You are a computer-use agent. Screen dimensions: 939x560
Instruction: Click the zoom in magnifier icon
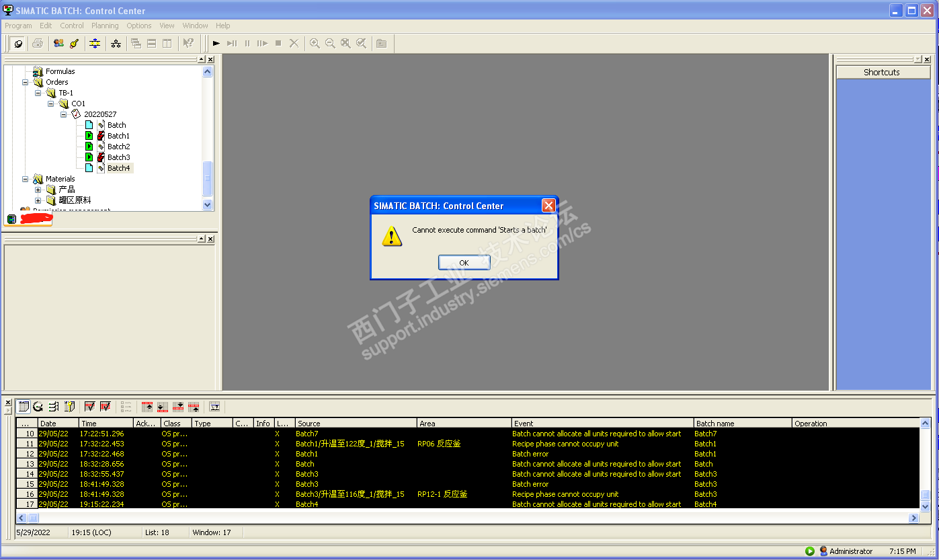[315, 43]
